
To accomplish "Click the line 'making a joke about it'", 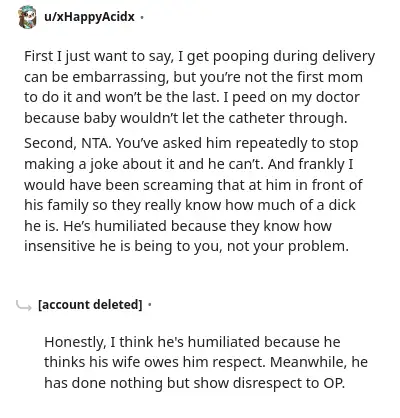I will click(x=188, y=165).
